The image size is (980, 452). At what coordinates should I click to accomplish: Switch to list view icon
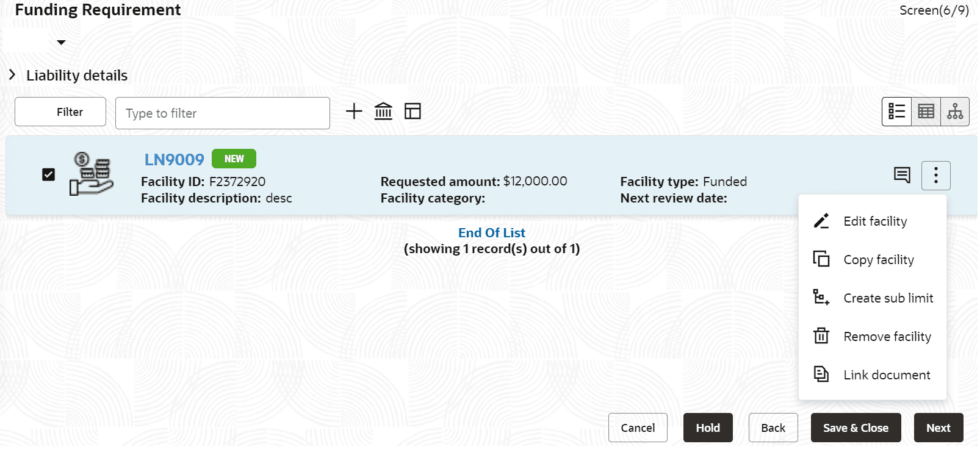pyautogui.click(x=896, y=112)
